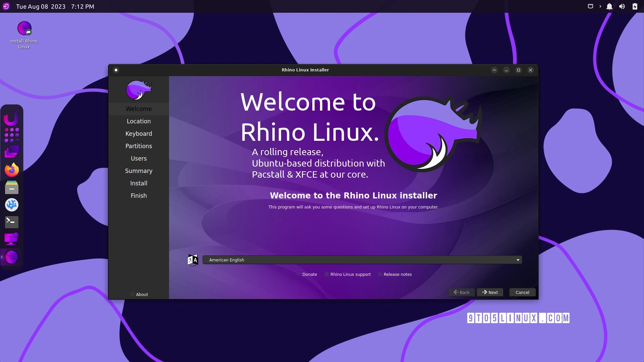Screen dimensions: 644x362
Task: Switch to the Partitions step
Action: (x=139, y=146)
